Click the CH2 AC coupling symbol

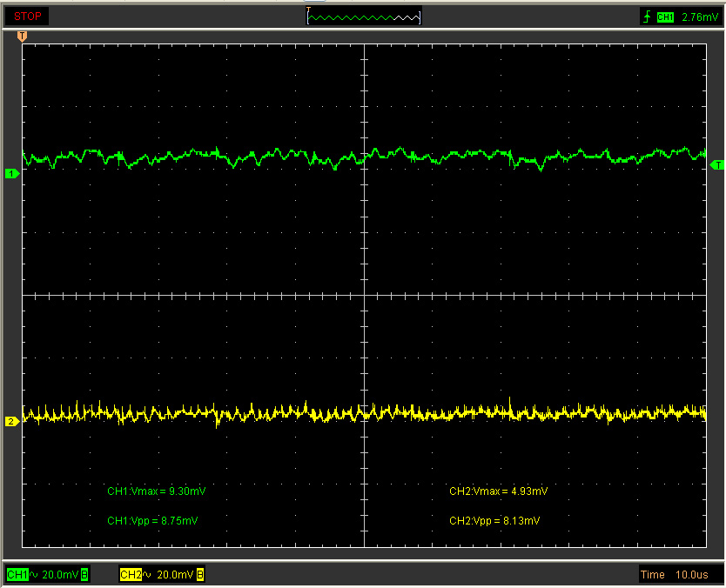pyautogui.click(x=147, y=575)
